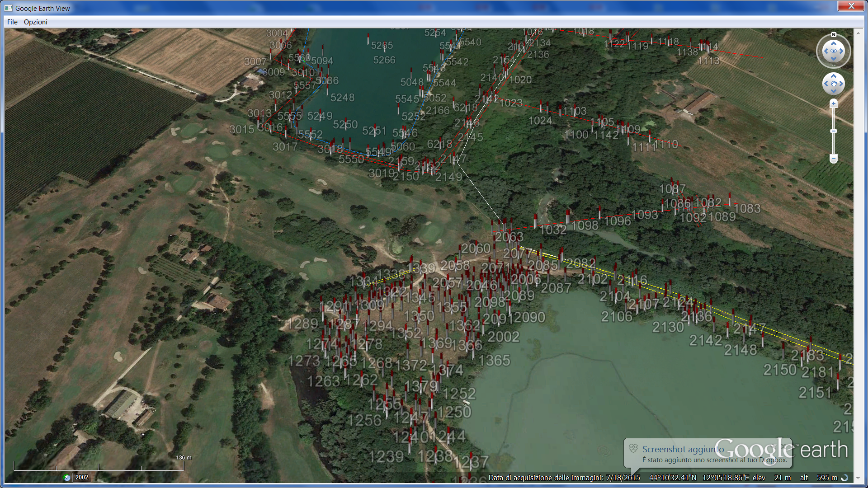Tilt view down with look joystick arrow
Screen dimensions: 868x488
834,59
